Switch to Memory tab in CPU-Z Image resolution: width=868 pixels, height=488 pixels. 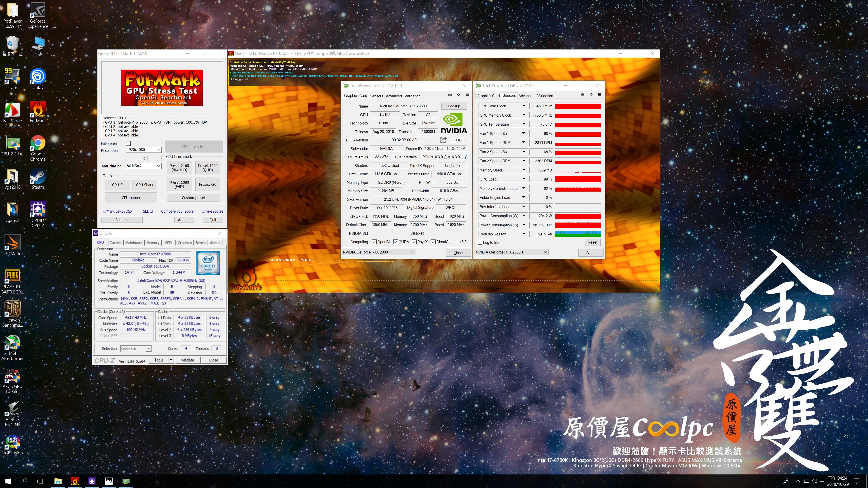click(x=153, y=243)
